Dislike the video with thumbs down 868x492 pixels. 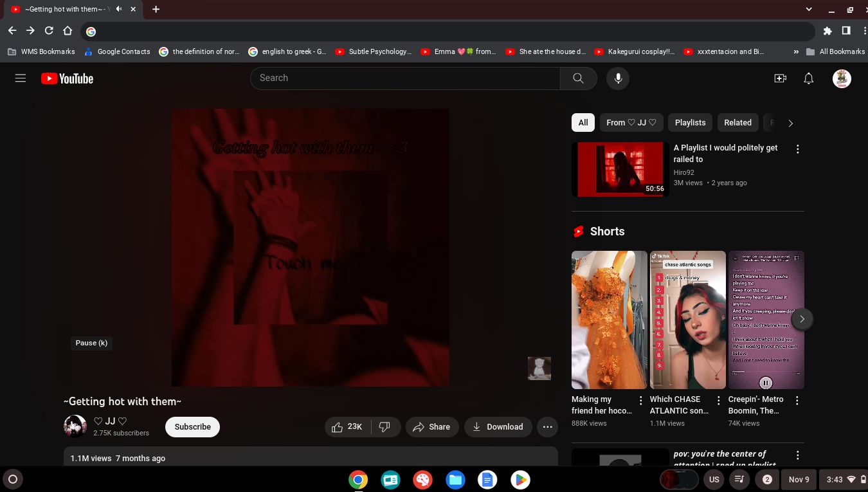click(384, 427)
